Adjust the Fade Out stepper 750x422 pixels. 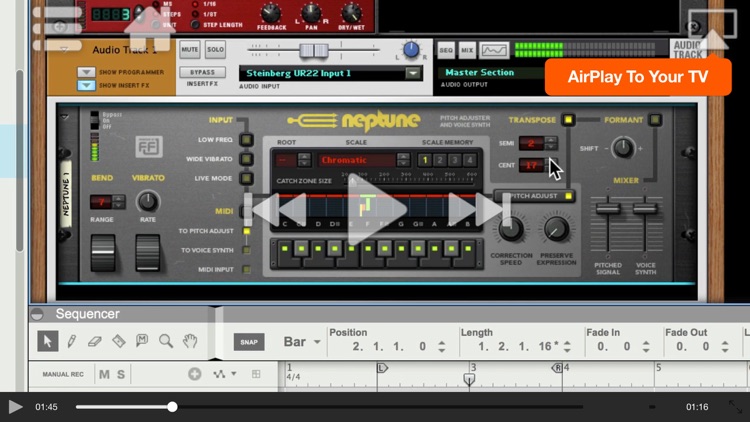[x=725, y=346]
